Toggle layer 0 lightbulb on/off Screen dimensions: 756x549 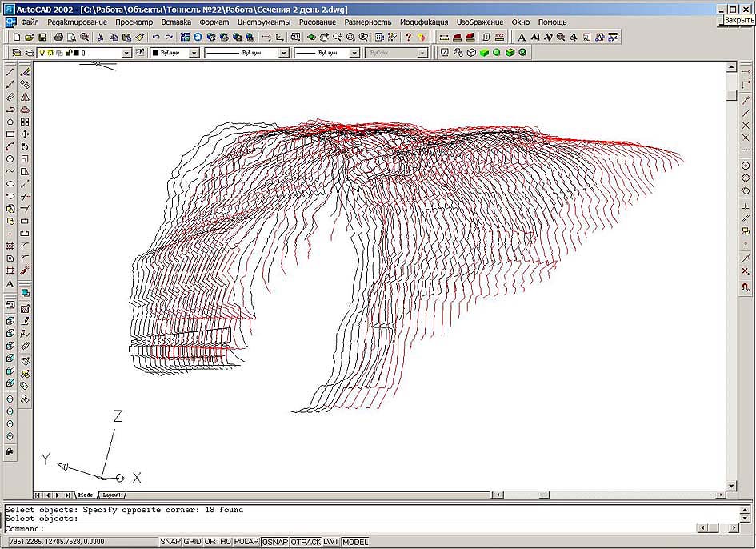point(42,53)
